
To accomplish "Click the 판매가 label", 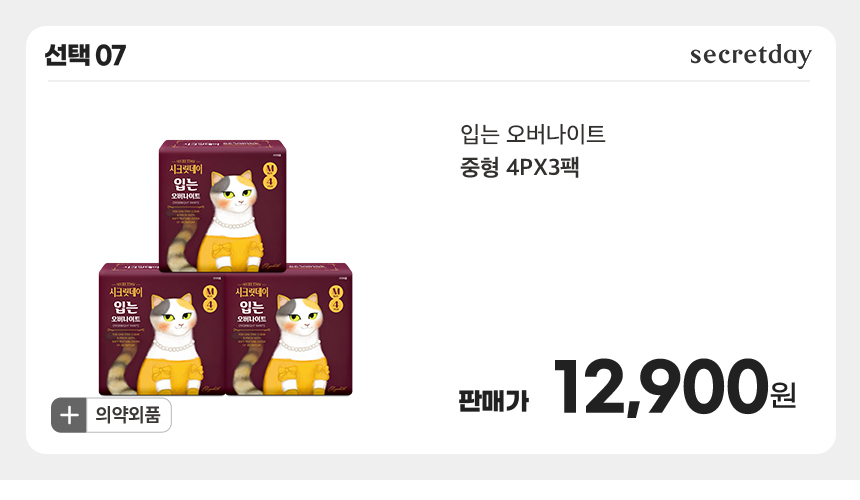I will (494, 401).
